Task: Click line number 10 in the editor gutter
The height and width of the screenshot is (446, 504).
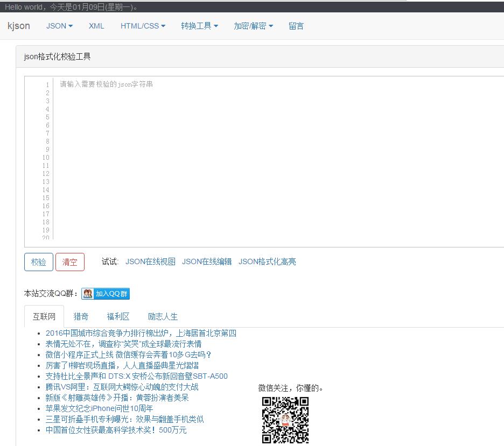Action: tap(46, 158)
